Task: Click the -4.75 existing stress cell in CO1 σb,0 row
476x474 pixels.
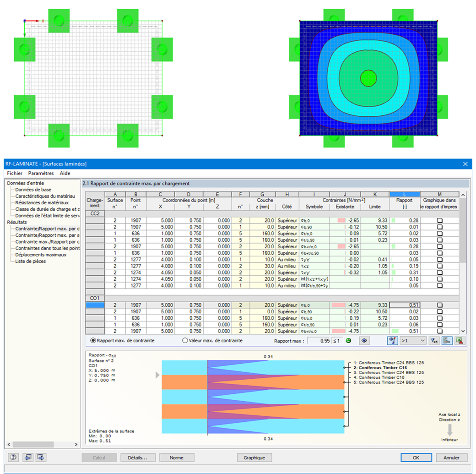Action: (x=345, y=305)
